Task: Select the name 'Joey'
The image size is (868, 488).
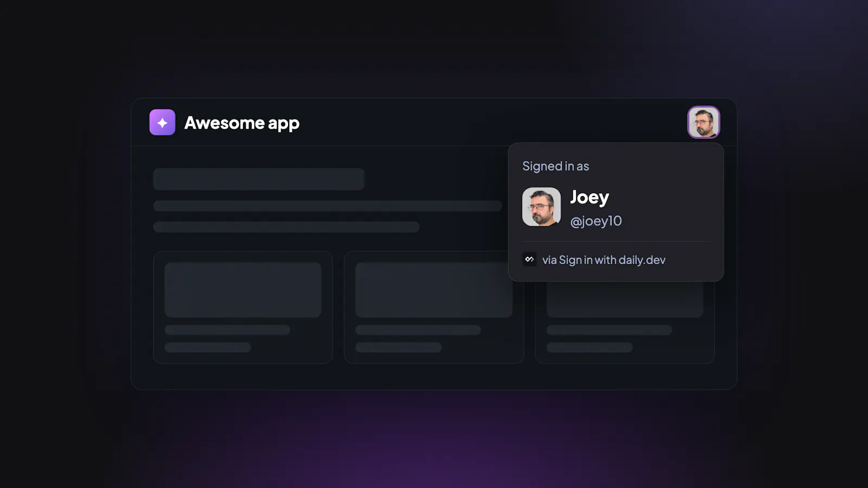Action: (x=589, y=197)
